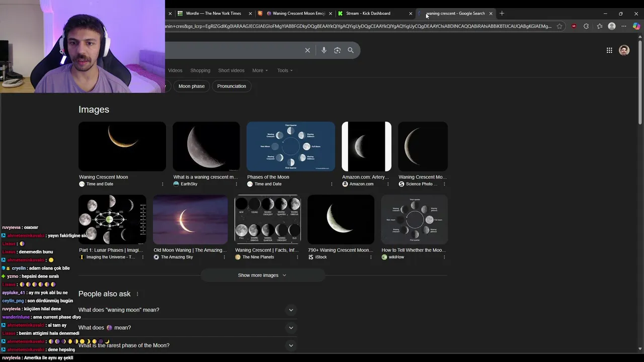
Task: Click chat message "Amerika ile aynı ay şekli"
Action: [48, 358]
